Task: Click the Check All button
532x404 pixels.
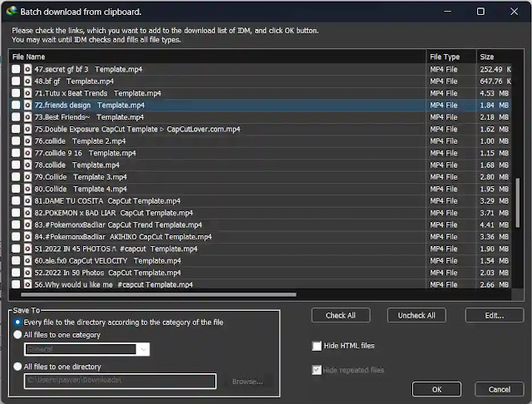Action: coord(341,315)
